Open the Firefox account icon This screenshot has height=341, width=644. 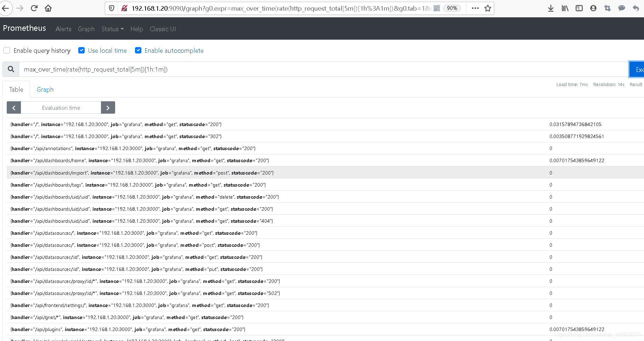(x=593, y=8)
